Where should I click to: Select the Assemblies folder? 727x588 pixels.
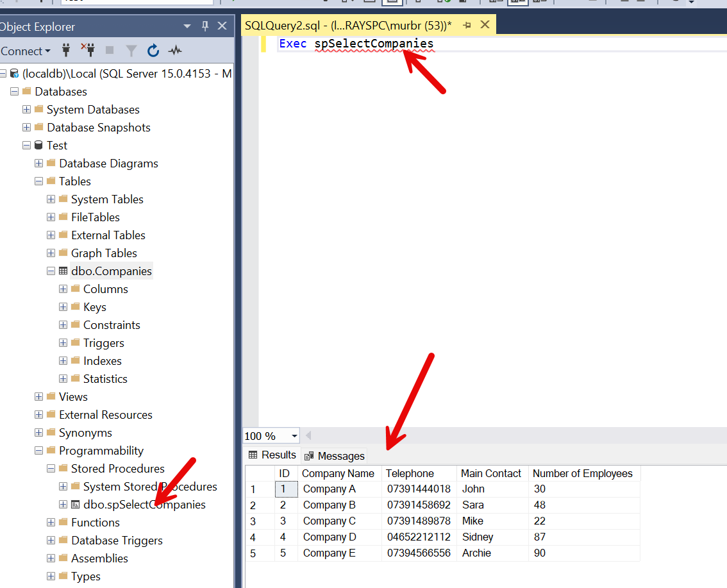point(99,559)
